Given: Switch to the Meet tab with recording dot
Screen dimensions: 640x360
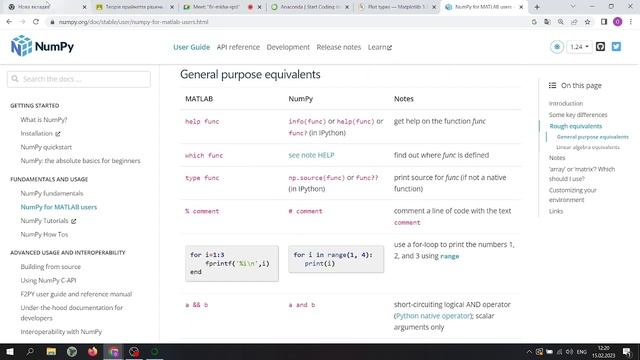Looking at the screenshot, I should pyautogui.click(x=219, y=7).
